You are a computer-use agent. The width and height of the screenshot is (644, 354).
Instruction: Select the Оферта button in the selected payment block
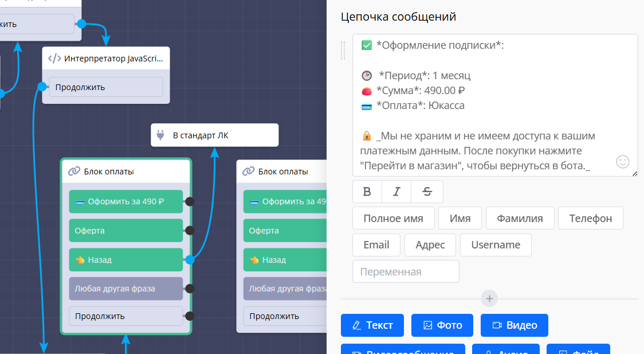pos(125,231)
